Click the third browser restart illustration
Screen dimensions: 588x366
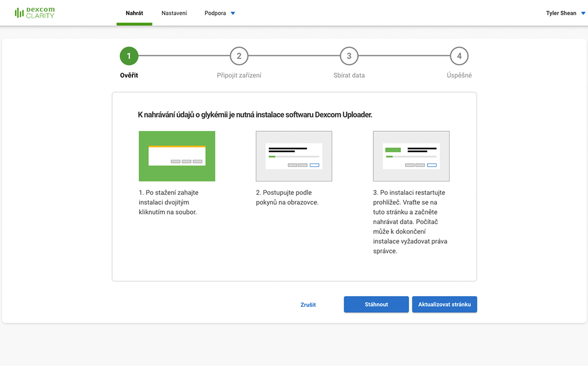point(411,156)
